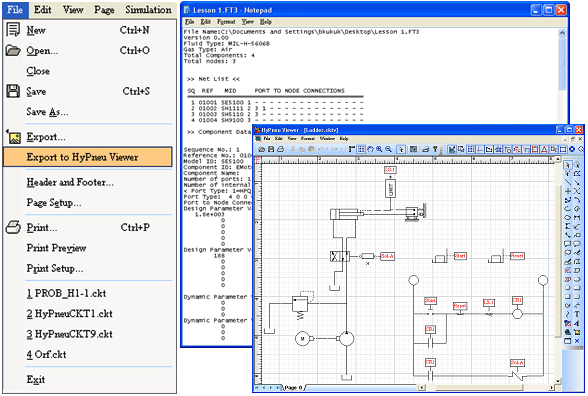Select the pointer tool in the side palette
Screen dimensions: 588x396
point(568,165)
